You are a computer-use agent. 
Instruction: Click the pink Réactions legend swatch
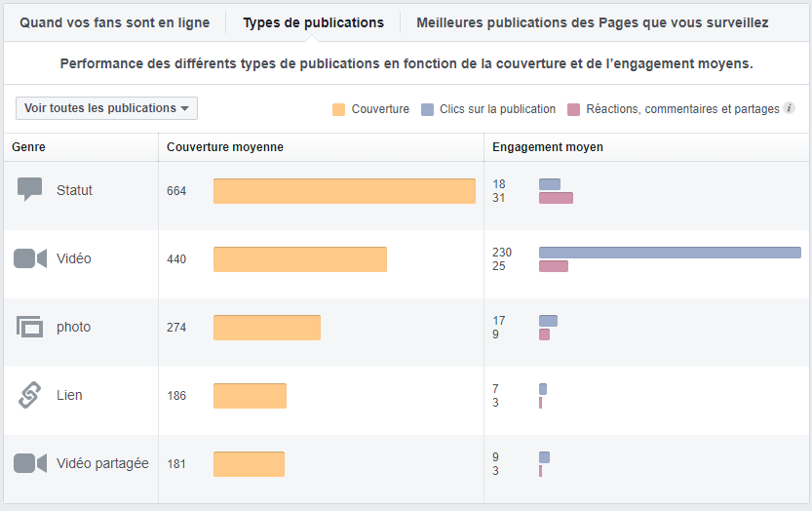(x=573, y=109)
